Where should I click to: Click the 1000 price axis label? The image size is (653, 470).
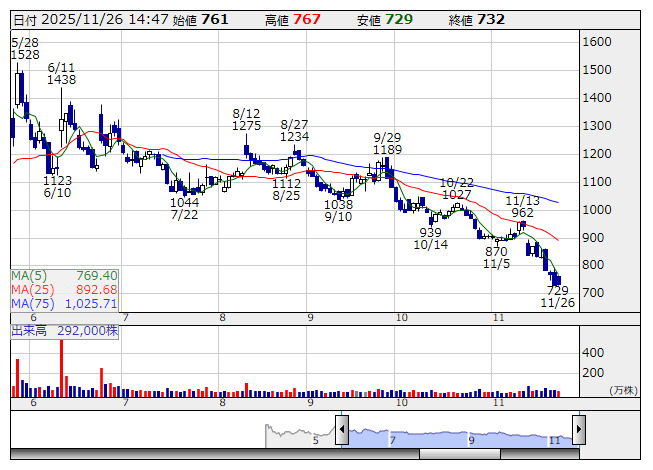coord(597,209)
